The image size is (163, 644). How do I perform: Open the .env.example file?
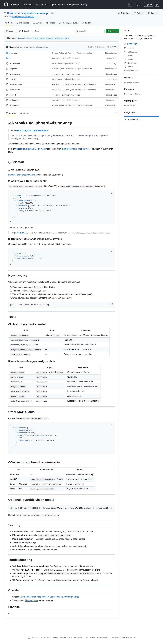[15, 63]
